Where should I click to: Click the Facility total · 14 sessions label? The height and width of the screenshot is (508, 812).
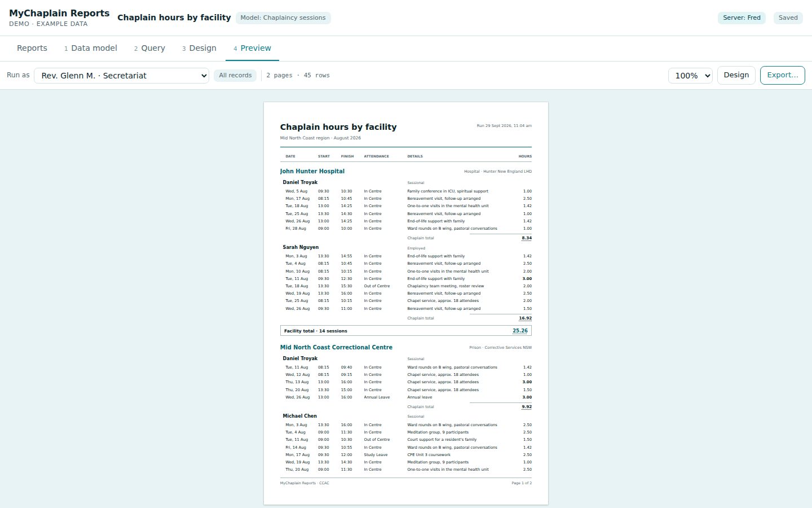click(x=316, y=331)
